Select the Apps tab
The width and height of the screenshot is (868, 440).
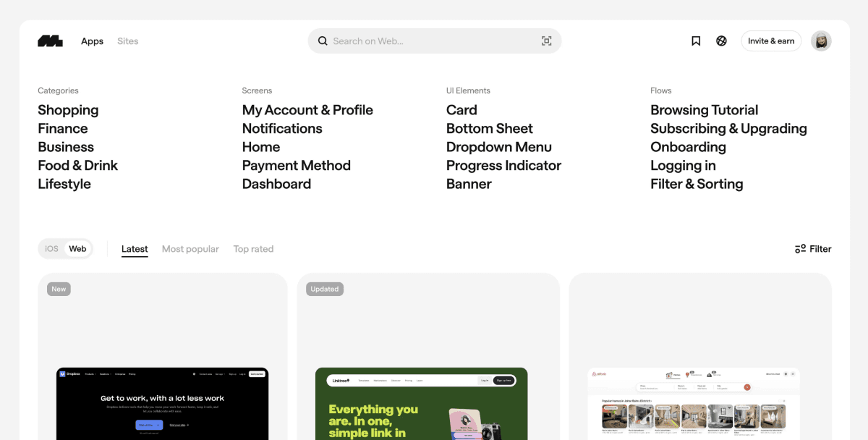(92, 41)
